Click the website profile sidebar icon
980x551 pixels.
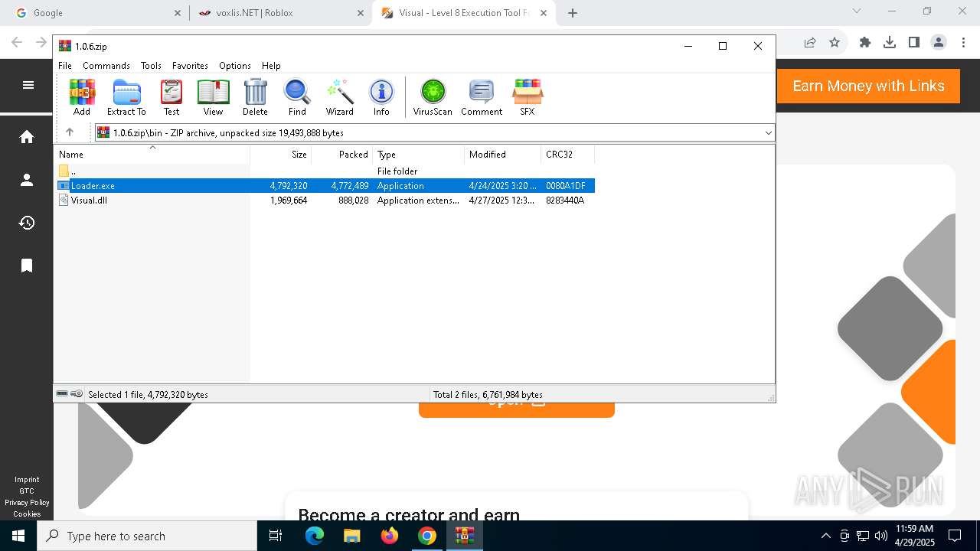(27, 180)
